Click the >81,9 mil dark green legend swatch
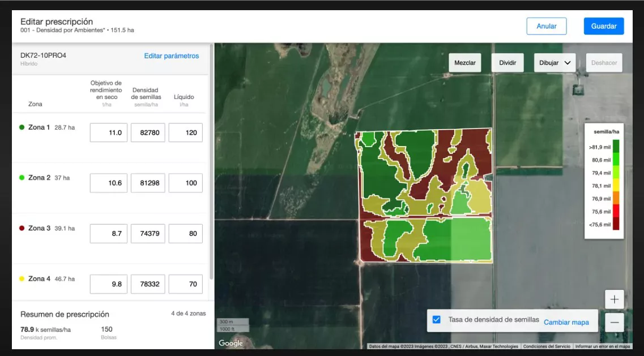 pos(616,147)
